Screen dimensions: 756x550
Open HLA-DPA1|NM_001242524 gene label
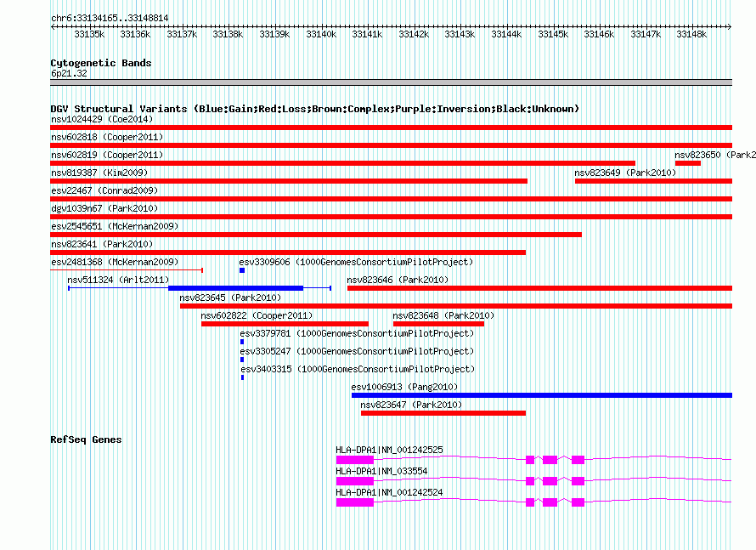pos(389,492)
